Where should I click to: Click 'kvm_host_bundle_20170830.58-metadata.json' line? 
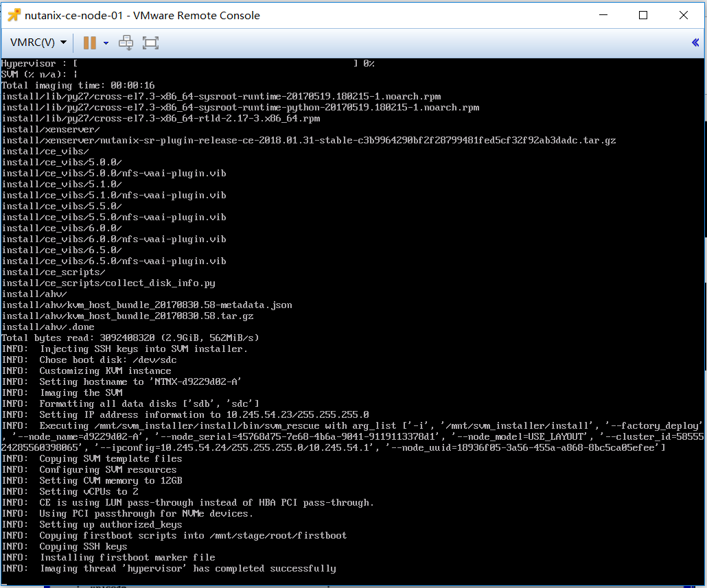click(147, 305)
